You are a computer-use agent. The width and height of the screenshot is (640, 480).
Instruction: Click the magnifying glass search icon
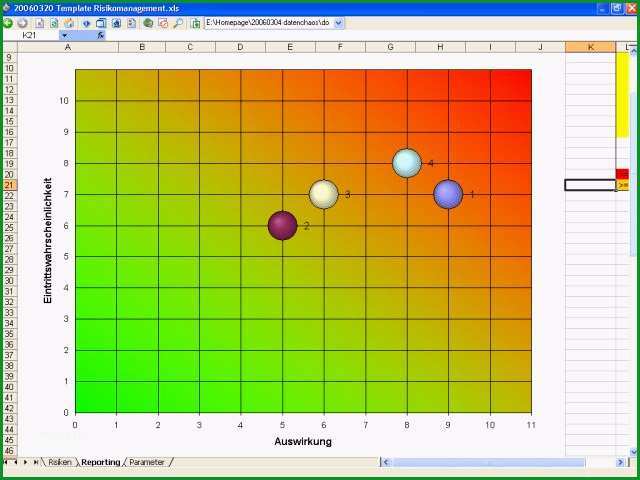tap(178, 23)
